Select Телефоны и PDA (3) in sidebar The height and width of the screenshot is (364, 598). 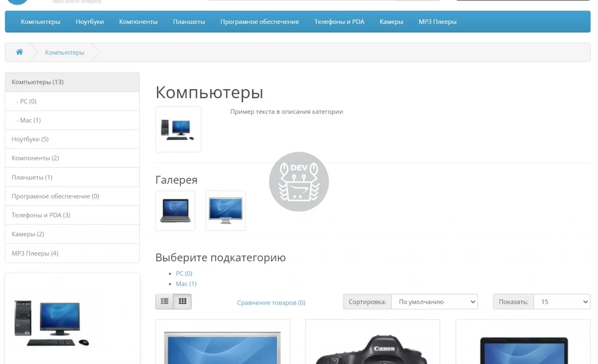tap(72, 215)
